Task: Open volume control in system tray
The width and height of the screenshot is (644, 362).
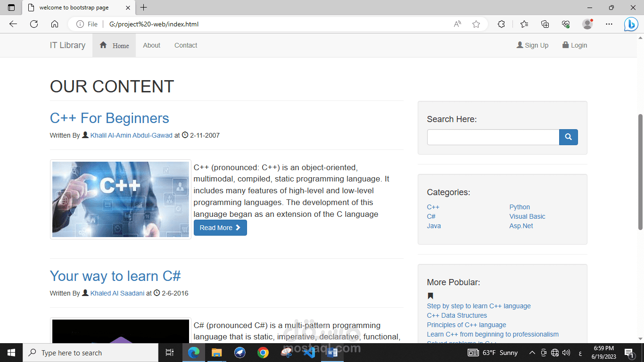Action: point(566,353)
